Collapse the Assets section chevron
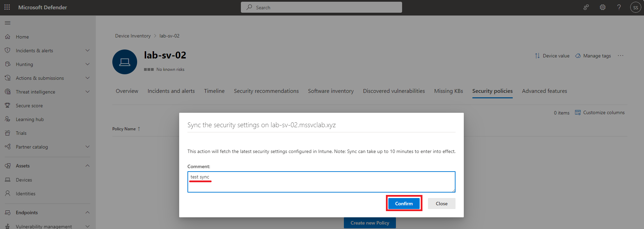The image size is (644, 229). 88,166
